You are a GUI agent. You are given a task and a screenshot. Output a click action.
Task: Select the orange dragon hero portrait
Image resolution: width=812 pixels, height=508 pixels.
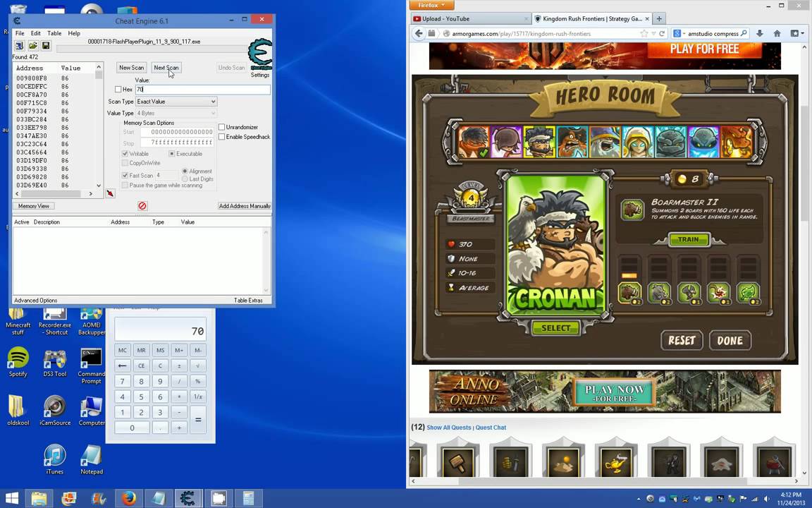click(737, 142)
